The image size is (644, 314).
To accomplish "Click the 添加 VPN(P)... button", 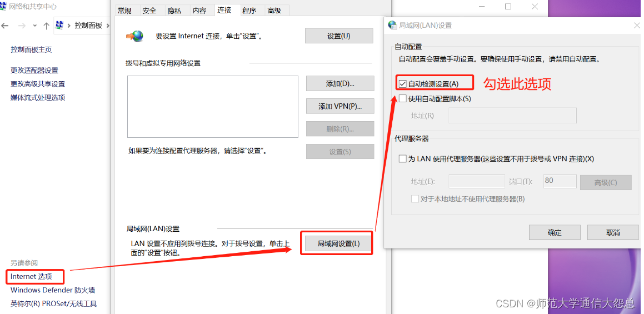I will (x=340, y=106).
